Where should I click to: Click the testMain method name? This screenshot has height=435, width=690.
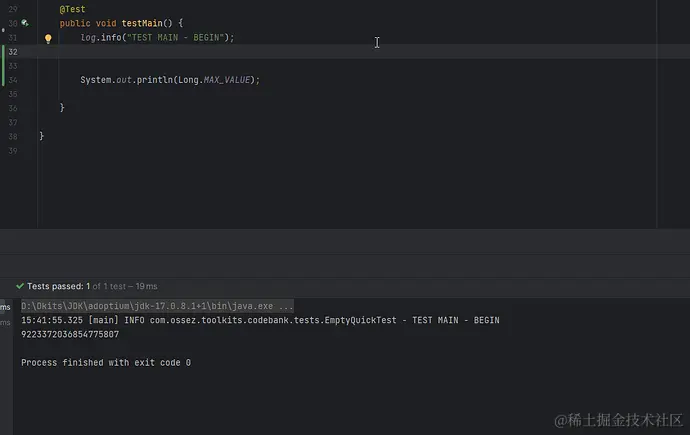[142, 23]
